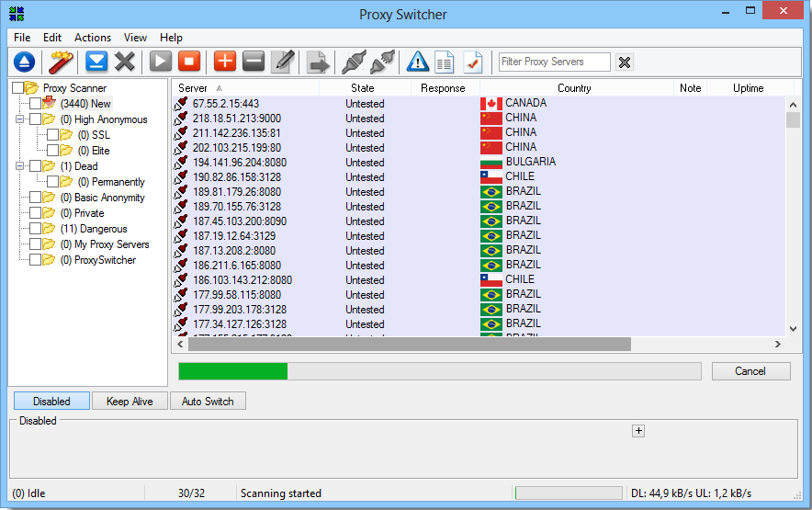Click the connect plug icon
This screenshot has width=812, height=510.
355,62
